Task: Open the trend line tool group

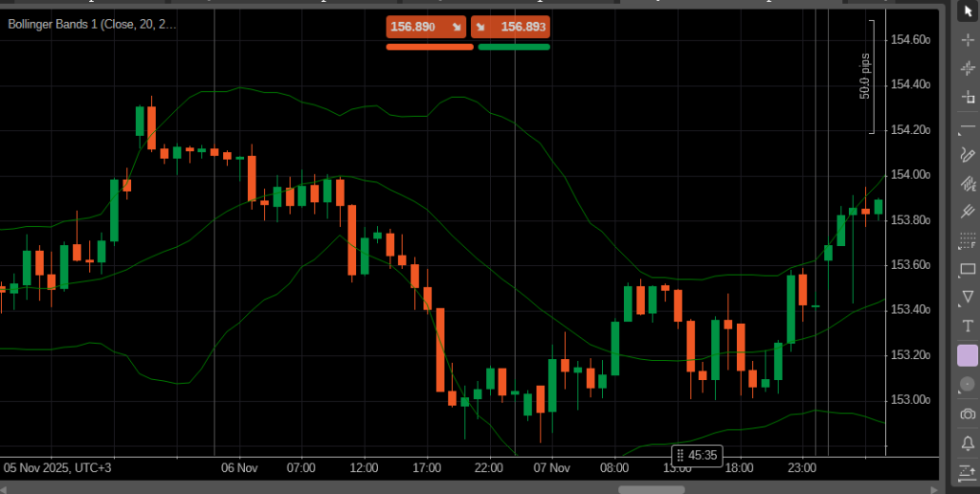Action: click(x=968, y=126)
